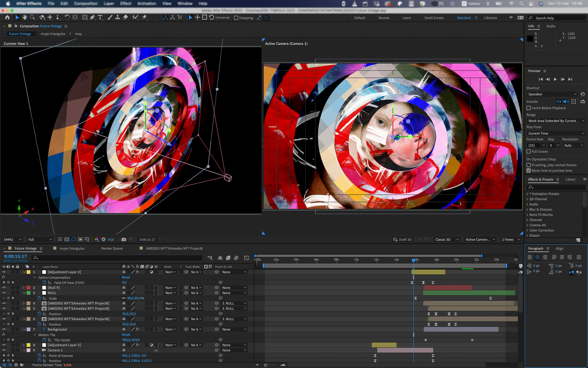Enable If caching, play cached frames
The width and height of the screenshot is (588, 368).
[529, 165]
